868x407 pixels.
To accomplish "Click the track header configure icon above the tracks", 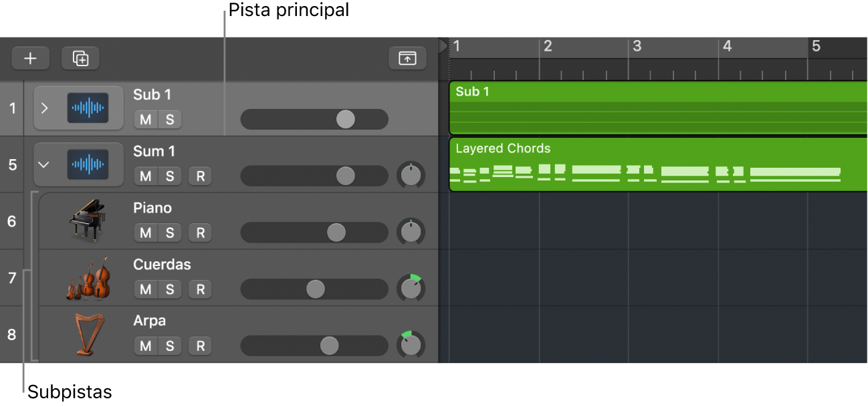I will 407,58.
